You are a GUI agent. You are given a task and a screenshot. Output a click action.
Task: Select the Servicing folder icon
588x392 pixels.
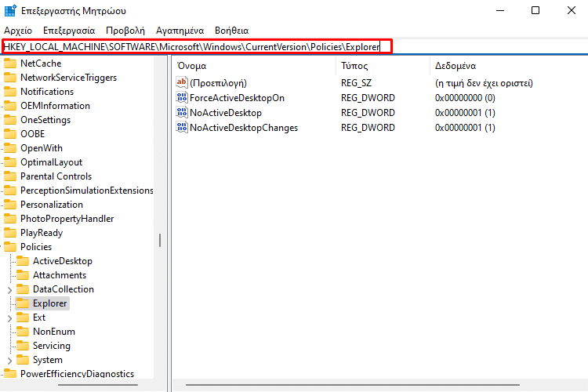[23, 346]
